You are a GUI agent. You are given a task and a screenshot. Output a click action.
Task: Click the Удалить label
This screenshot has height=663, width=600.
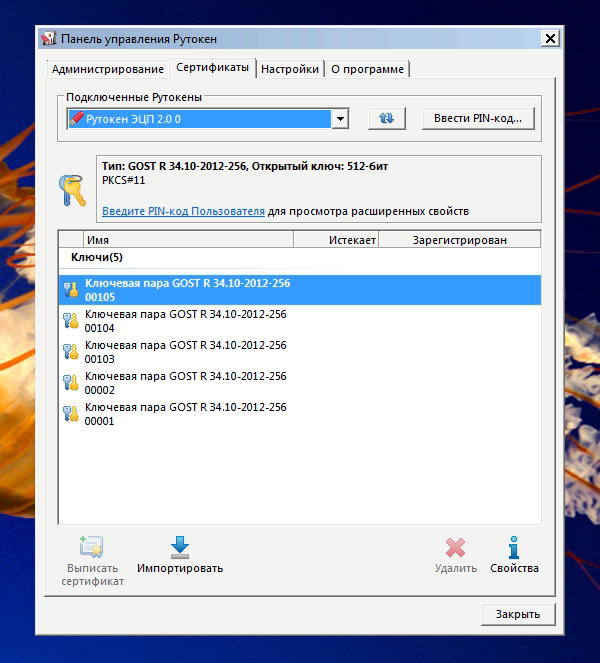(456, 568)
